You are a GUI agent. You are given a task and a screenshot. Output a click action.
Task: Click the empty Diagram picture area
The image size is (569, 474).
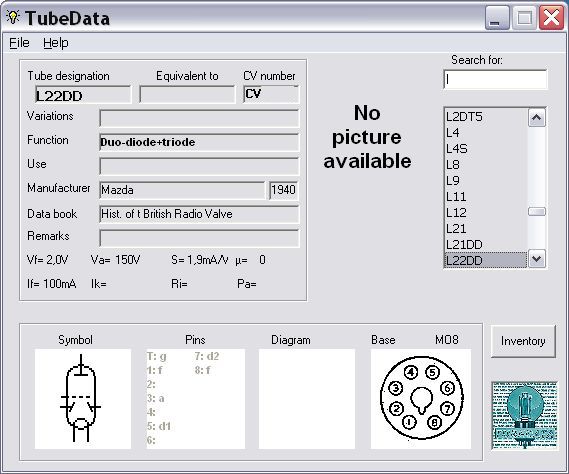click(307, 399)
